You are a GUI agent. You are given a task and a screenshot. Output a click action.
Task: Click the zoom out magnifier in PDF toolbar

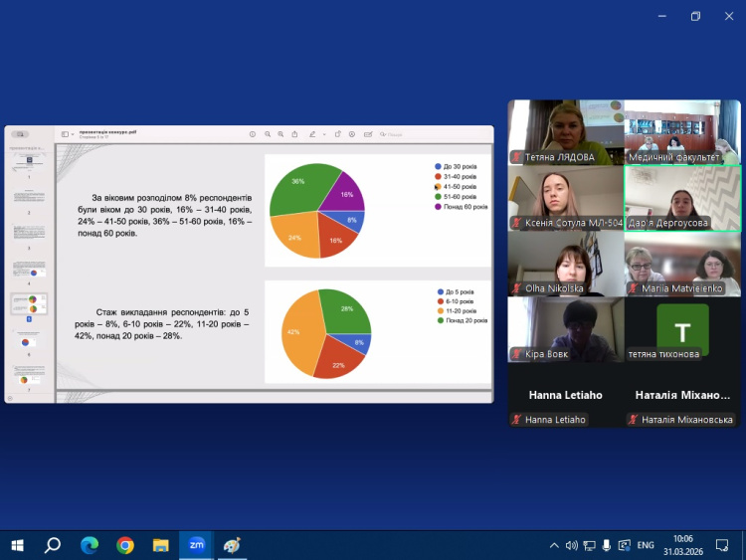[x=267, y=134]
